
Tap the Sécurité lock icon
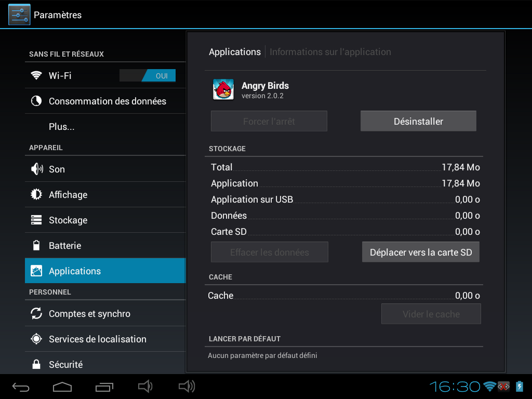pyautogui.click(x=36, y=364)
